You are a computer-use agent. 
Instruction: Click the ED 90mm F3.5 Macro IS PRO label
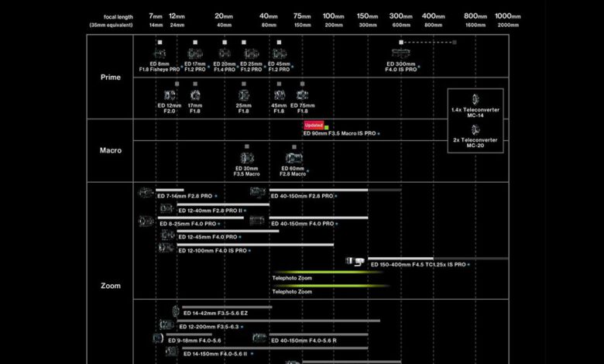(x=339, y=133)
